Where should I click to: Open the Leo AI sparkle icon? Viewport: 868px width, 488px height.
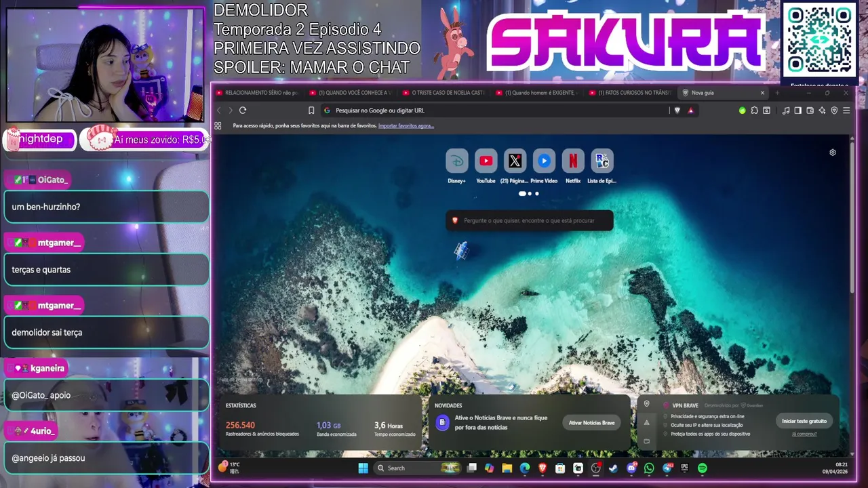click(x=823, y=110)
